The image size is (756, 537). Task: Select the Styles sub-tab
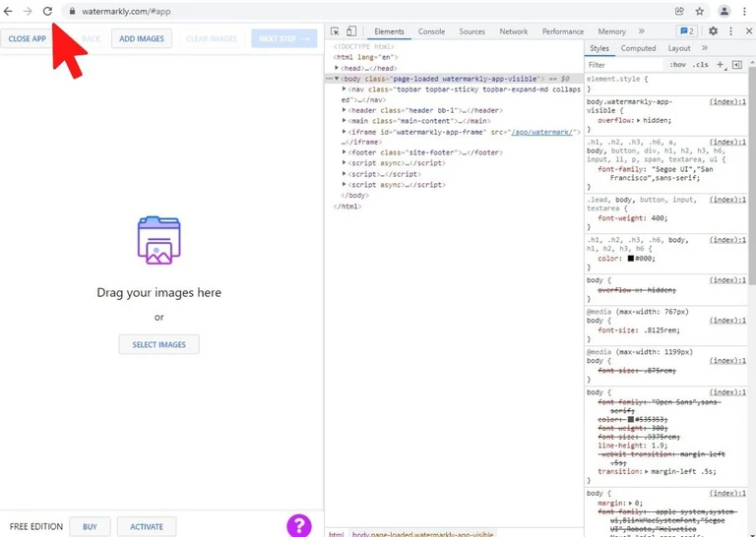point(599,48)
